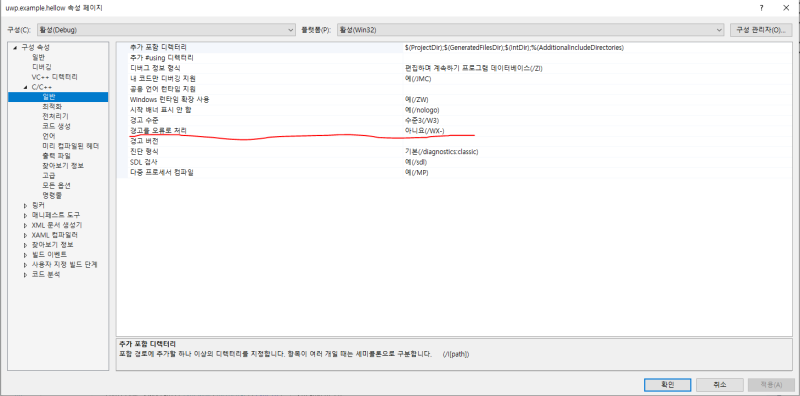The height and width of the screenshot is (396, 800).
Task: Click the 예(/JMC) value
Action: [418, 79]
